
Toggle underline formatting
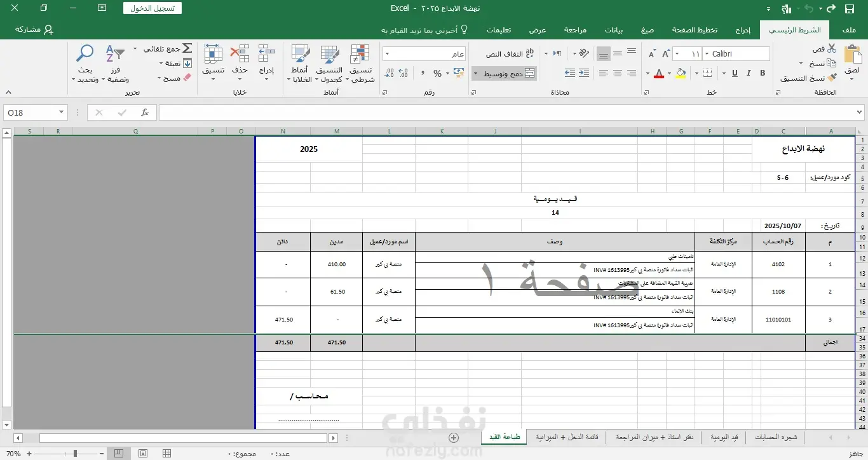pos(735,73)
